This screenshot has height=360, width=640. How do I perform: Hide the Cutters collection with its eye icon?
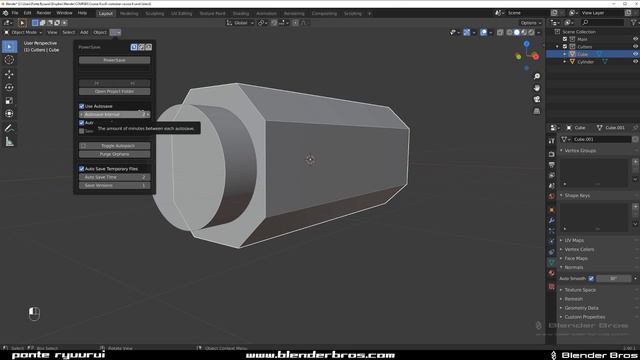click(635, 47)
